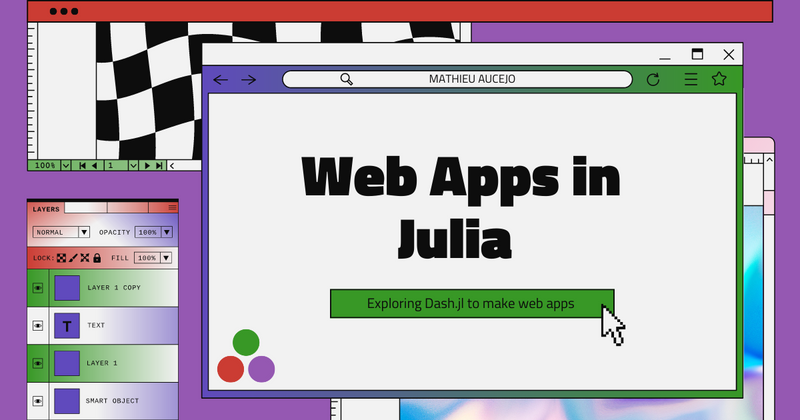Select the Layers tab
800x420 pixels.
(x=46, y=209)
